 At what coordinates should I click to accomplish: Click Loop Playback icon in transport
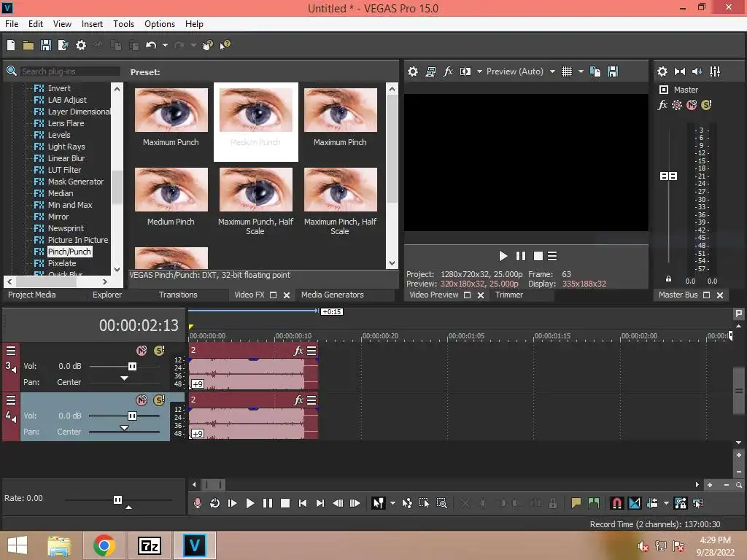215,503
